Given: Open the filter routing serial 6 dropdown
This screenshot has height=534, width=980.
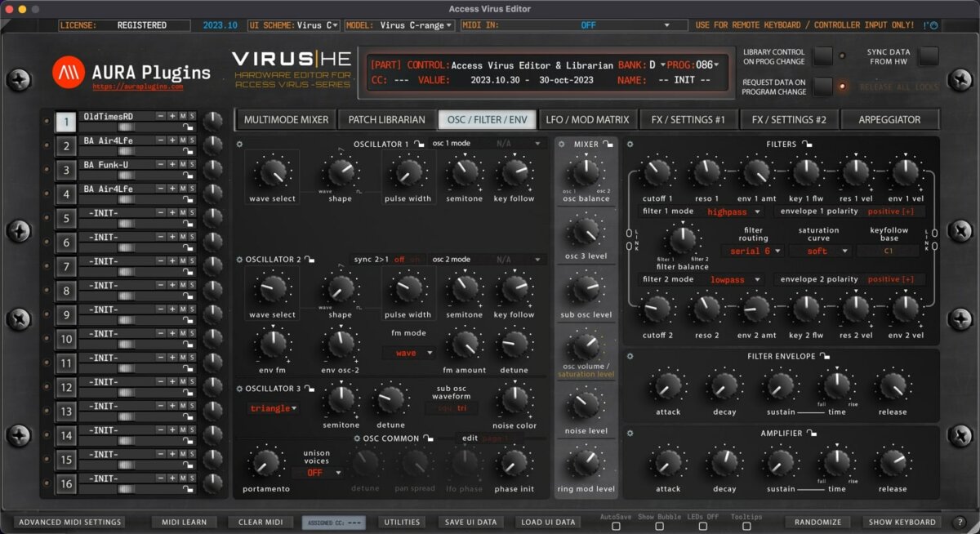Looking at the screenshot, I should point(752,251).
